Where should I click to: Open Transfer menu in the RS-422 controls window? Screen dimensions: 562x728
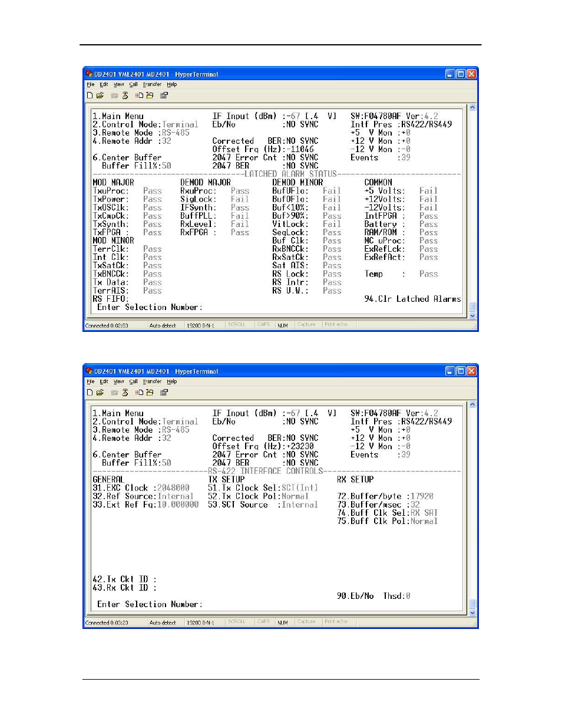(x=152, y=381)
